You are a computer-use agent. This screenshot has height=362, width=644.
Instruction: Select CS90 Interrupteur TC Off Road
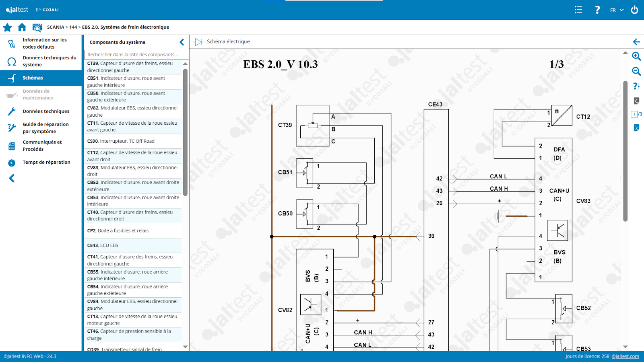point(133,141)
